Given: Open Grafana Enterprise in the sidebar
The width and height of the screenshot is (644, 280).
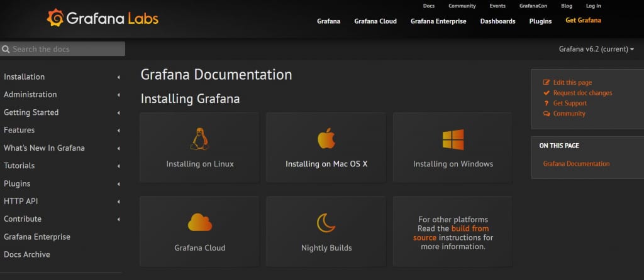Looking at the screenshot, I should [x=37, y=237].
